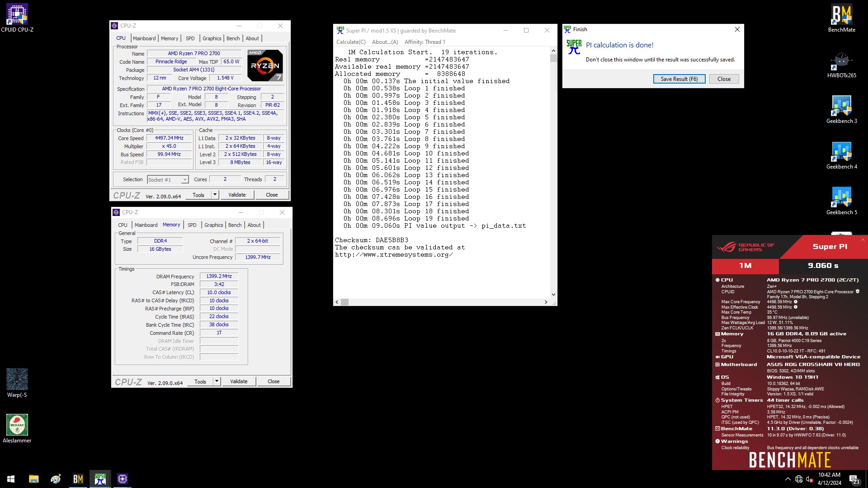Screen dimensions: 868x488
Task: Launch HWBOTx265 desktop icon
Action: 841,64
